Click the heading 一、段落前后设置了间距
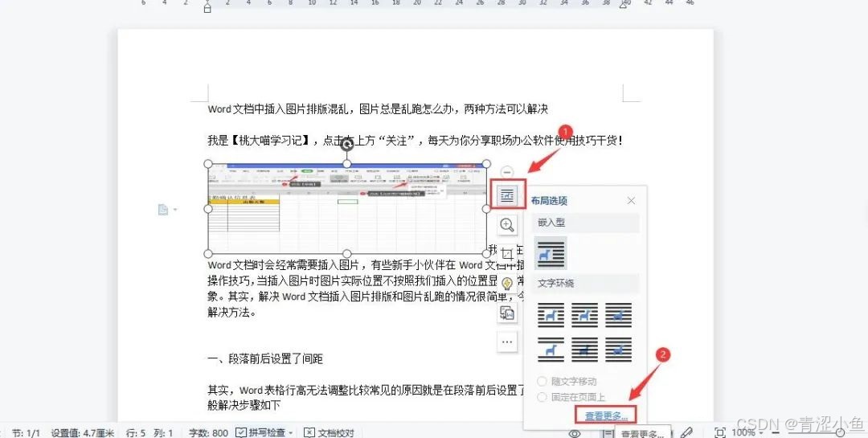 [x=265, y=359]
